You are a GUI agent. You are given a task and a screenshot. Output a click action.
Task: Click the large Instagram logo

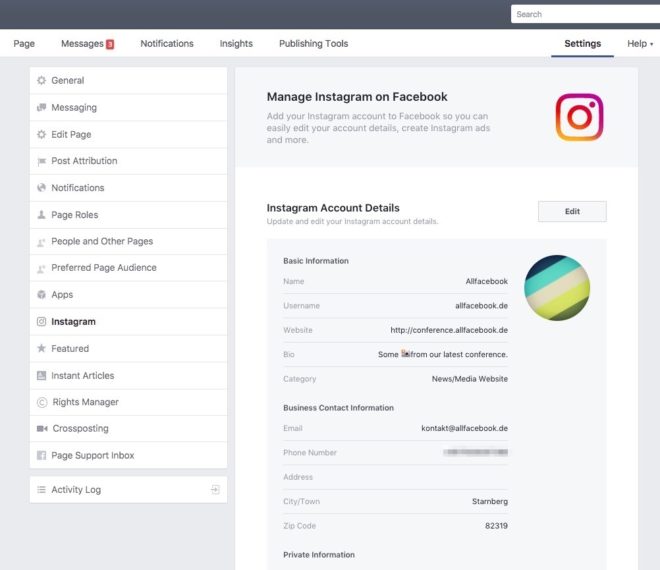(x=579, y=117)
